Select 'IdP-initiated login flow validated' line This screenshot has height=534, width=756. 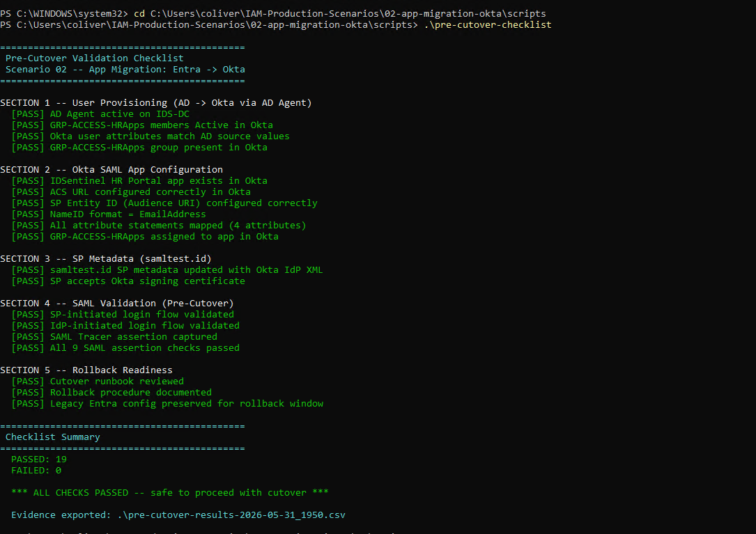point(125,325)
